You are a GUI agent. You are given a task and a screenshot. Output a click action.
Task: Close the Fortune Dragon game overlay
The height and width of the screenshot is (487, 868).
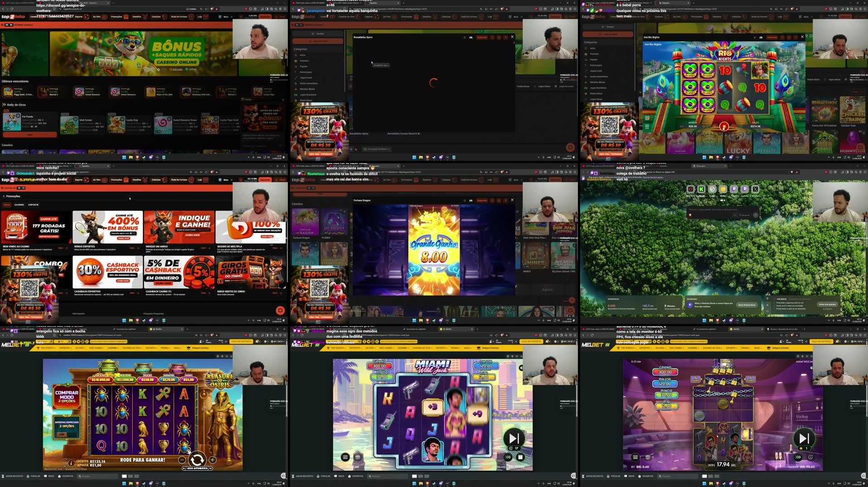point(512,200)
